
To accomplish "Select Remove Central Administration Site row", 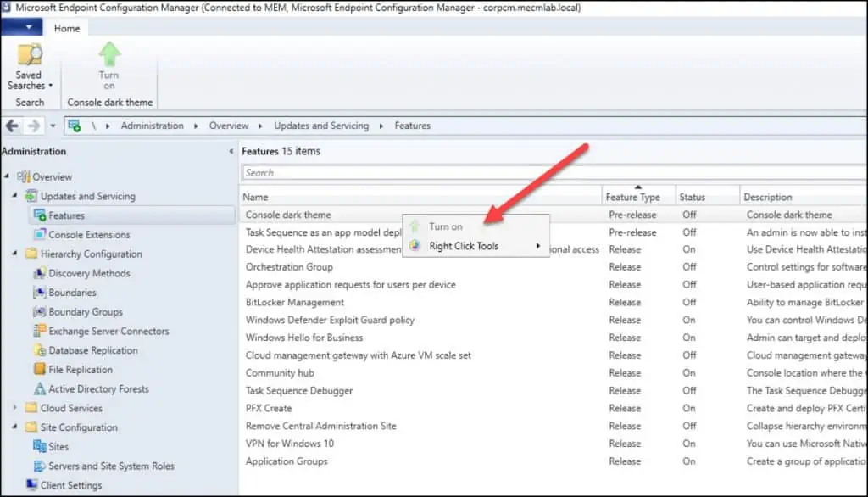I will (x=554, y=426).
